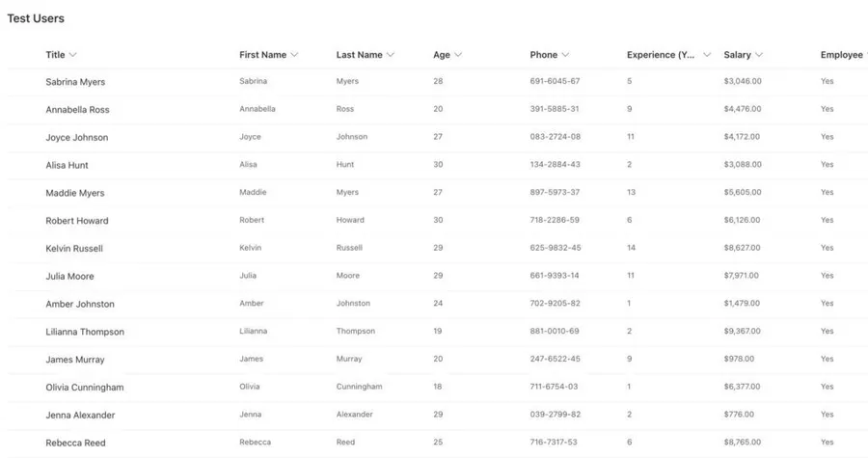
Task: Click the Joyce Johnson title entry
Action: (76, 138)
